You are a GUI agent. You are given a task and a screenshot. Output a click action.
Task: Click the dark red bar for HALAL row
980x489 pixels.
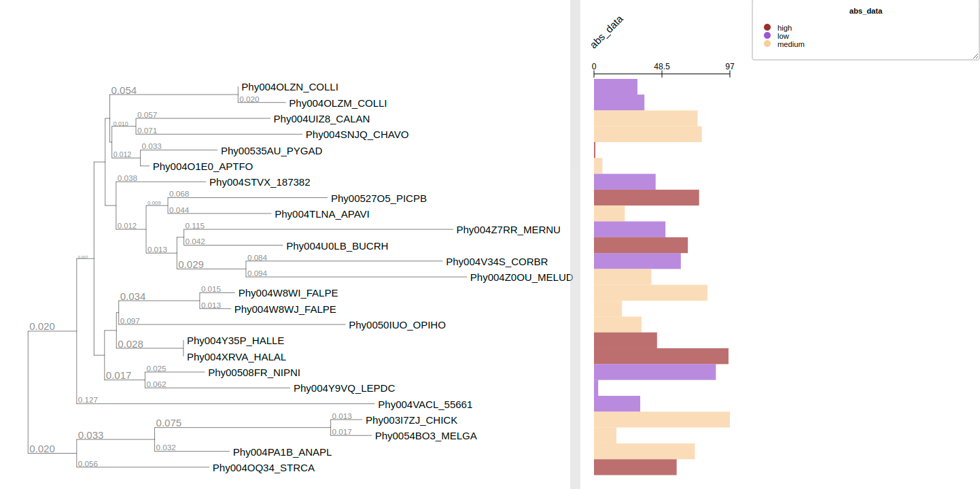(x=661, y=356)
